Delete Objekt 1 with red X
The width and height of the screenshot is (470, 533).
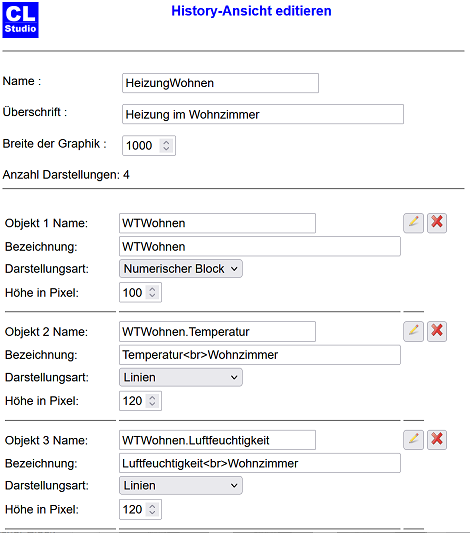[437, 223]
